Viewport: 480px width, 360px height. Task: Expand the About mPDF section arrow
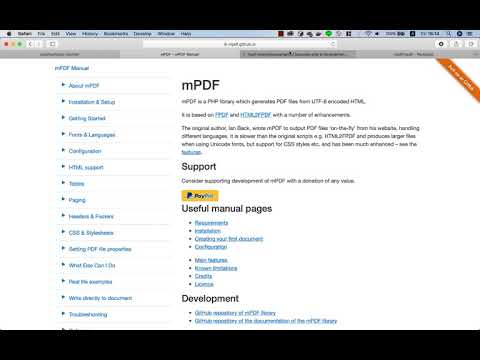63,85
